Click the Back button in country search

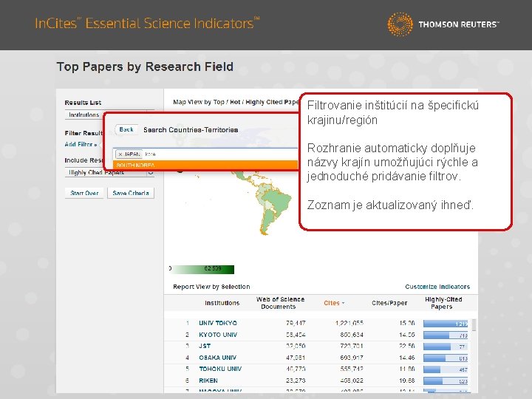126,129
